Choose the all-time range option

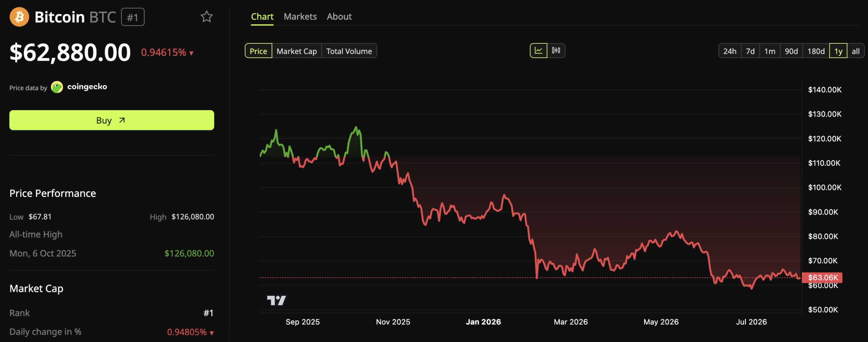pos(855,51)
